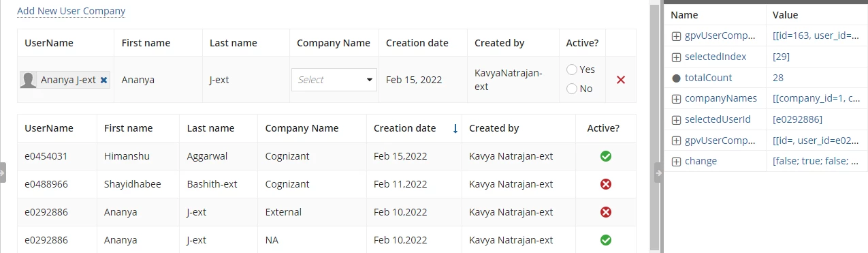Click the External company name cell
Screen dimensions: 868x253
284,212
